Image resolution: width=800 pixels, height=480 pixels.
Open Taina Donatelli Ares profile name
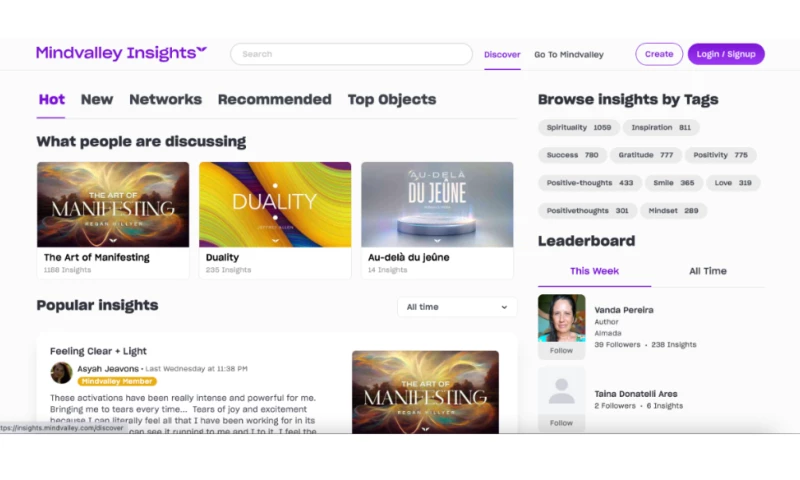[636, 394]
